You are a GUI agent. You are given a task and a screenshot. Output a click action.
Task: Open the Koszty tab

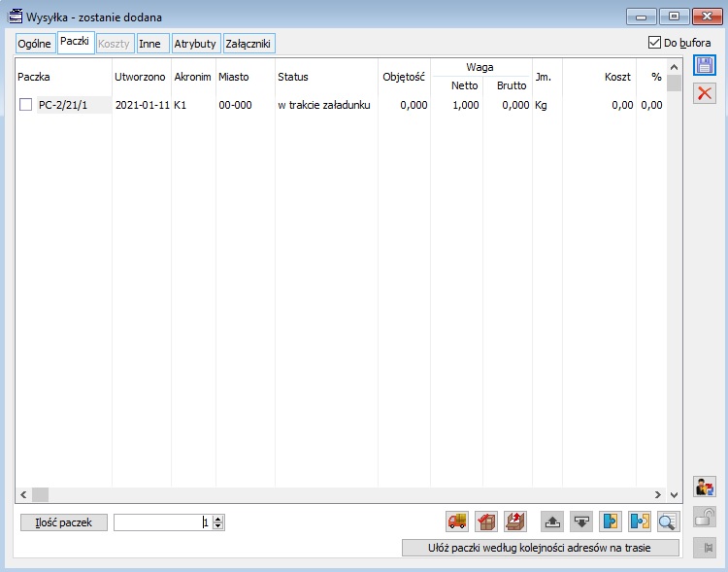click(115, 44)
